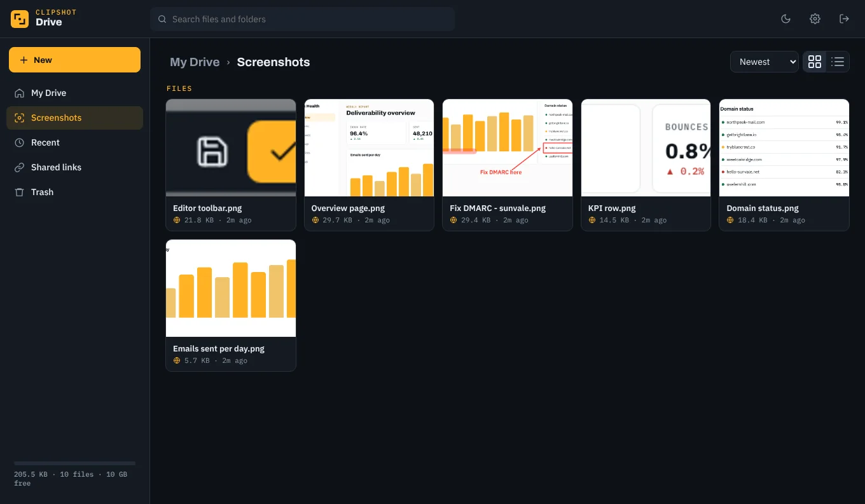Click the globe icon under Overview page.png
Image resolution: width=865 pixels, height=504 pixels.
315,220
